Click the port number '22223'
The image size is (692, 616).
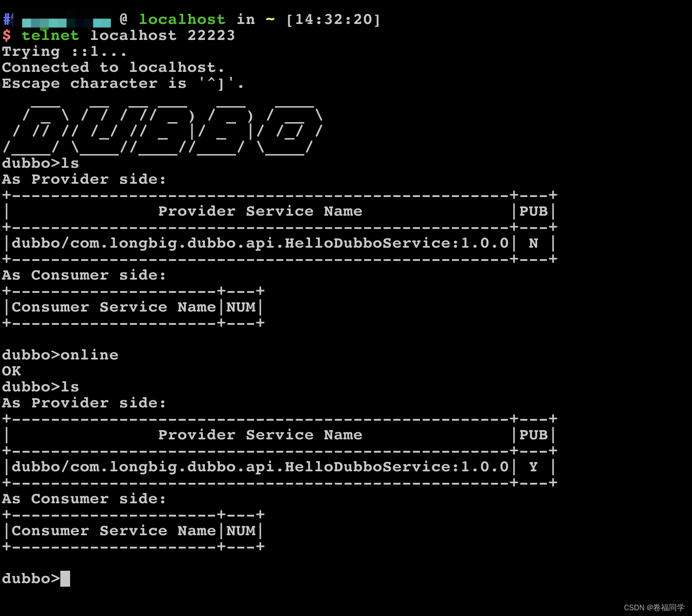coord(211,36)
